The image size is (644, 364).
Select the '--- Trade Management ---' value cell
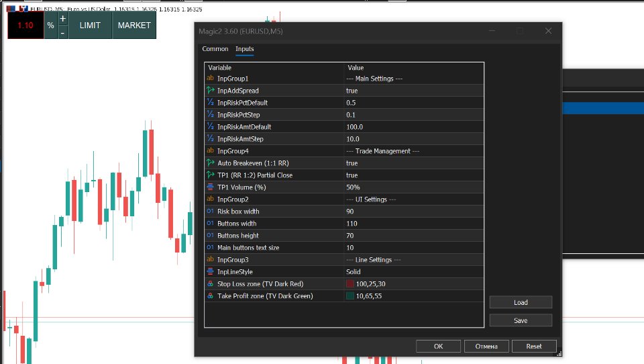(414, 151)
